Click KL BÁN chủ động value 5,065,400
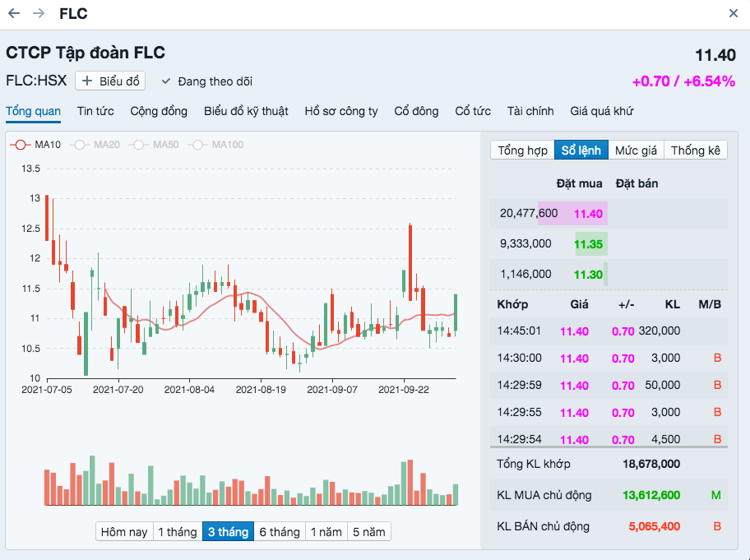Image resolution: width=750 pixels, height=560 pixels. [x=654, y=526]
